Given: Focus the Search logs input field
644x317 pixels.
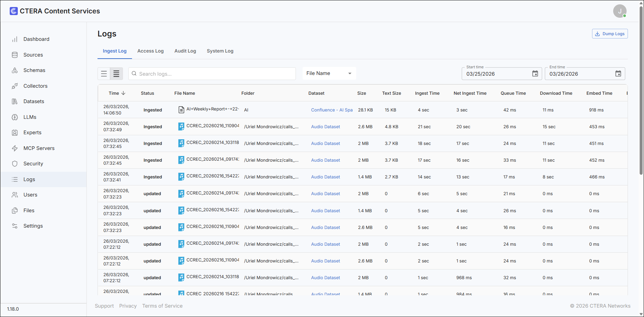Looking at the screenshot, I should click(212, 74).
